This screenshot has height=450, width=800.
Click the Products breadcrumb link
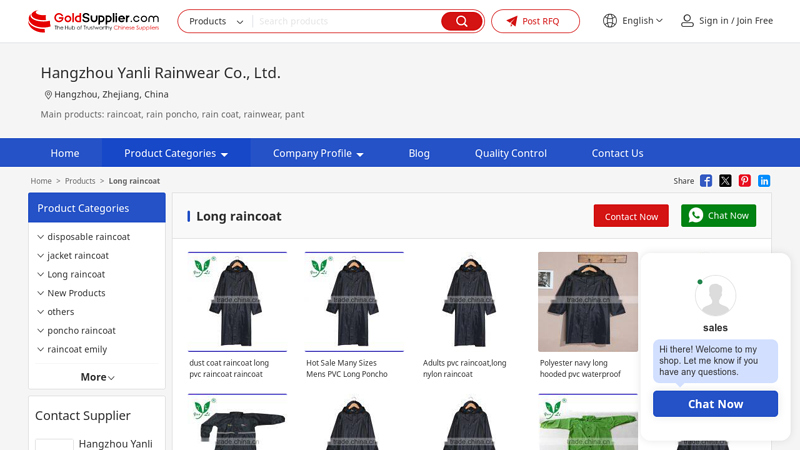coord(80,181)
